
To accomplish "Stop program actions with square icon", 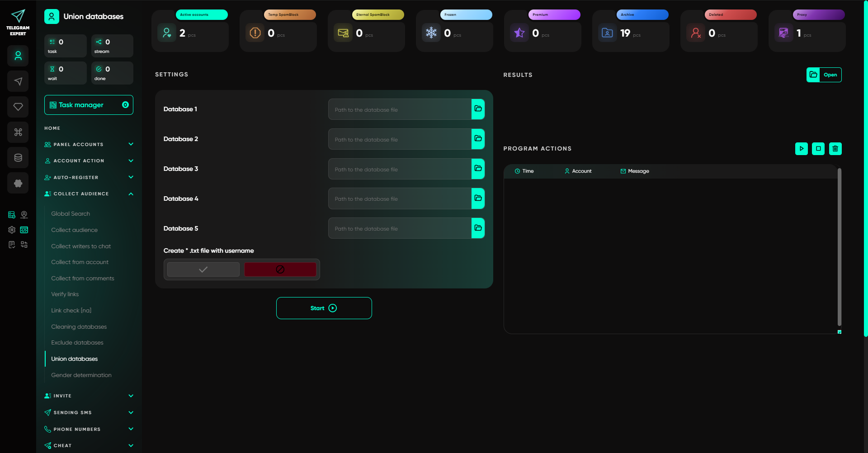I will pyautogui.click(x=818, y=148).
